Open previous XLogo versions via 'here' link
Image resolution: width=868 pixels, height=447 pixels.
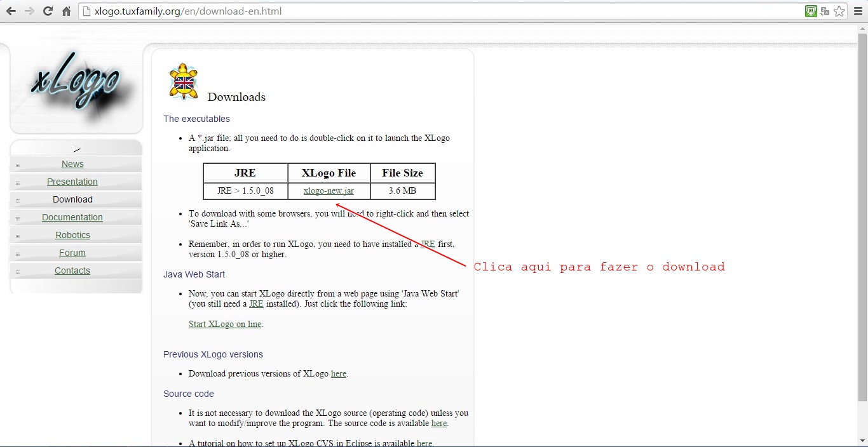pyautogui.click(x=338, y=373)
